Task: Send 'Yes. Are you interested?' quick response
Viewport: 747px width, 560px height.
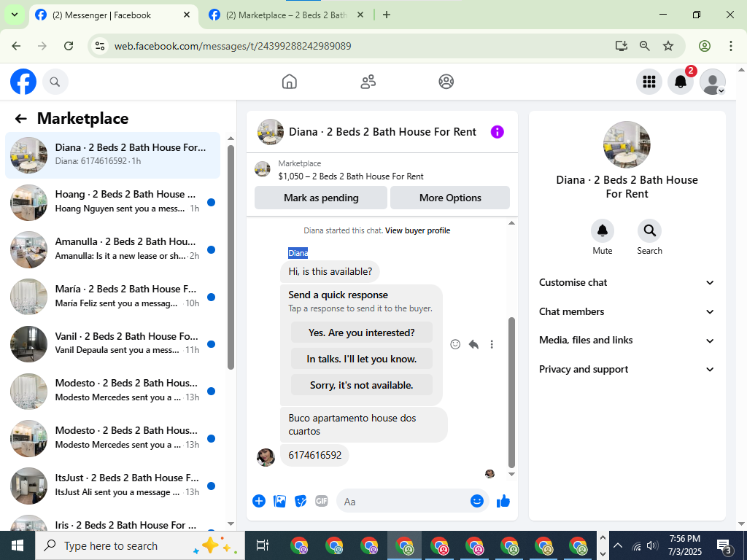Action: click(362, 332)
